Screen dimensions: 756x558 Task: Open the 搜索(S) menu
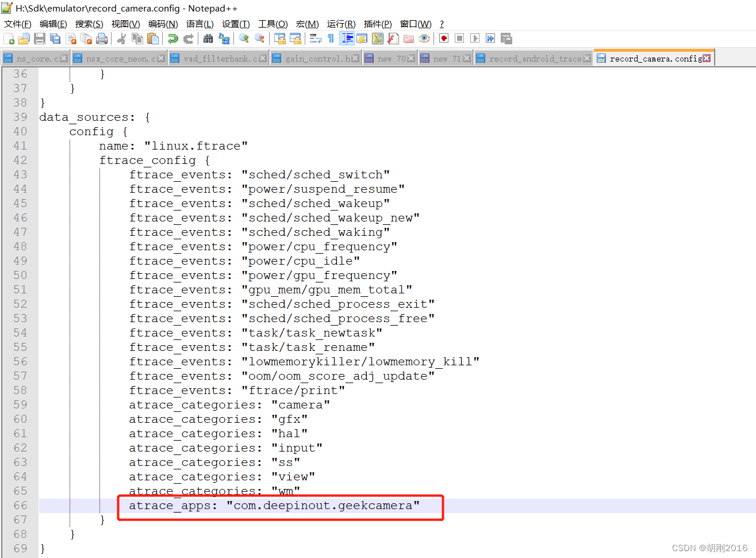tap(89, 24)
